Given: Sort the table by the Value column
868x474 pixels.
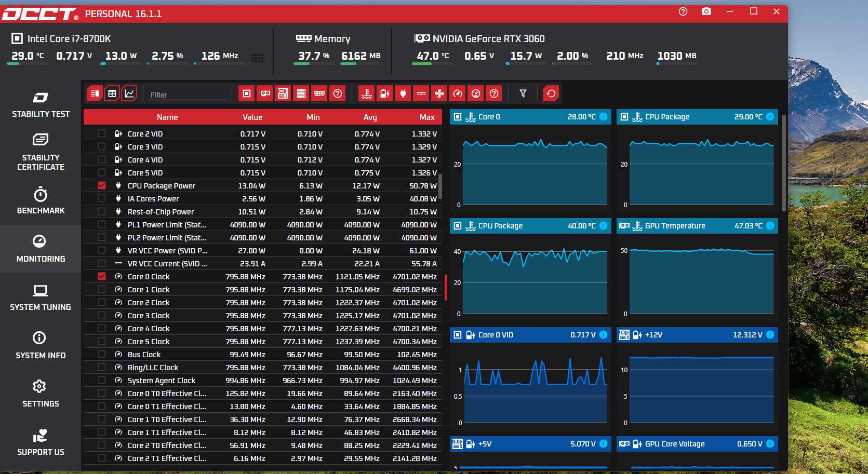Looking at the screenshot, I should (252, 117).
